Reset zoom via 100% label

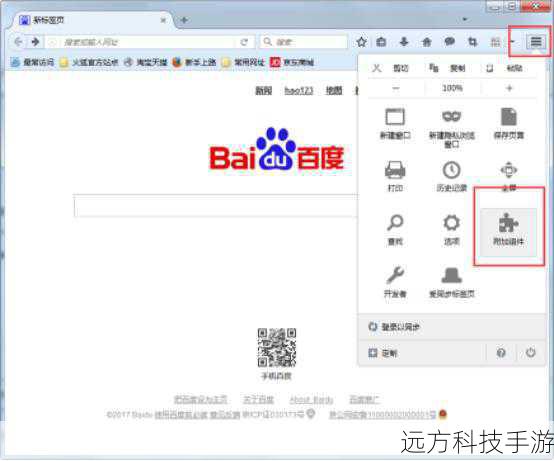coord(453,88)
